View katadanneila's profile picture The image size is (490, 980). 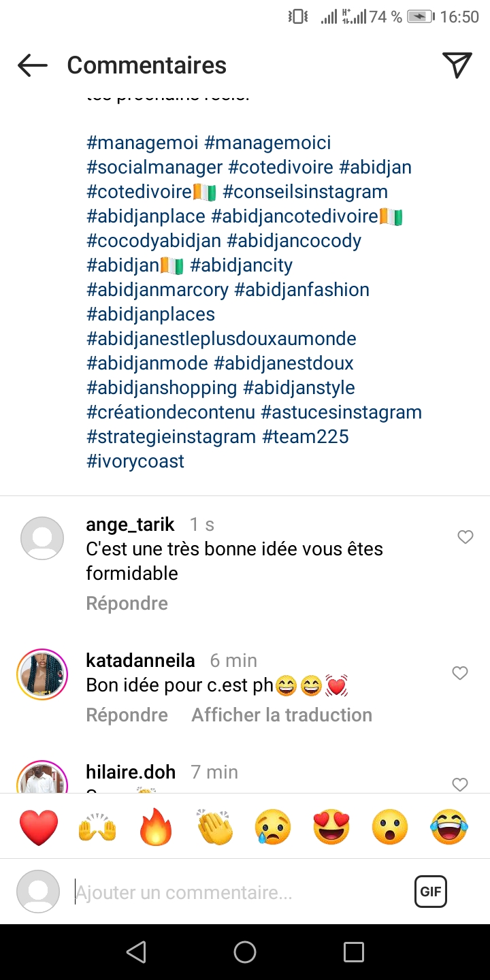pyautogui.click(x=42, y=674)
